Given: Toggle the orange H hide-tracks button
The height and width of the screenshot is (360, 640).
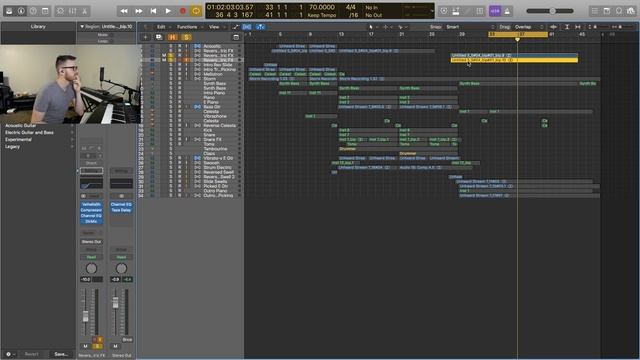Looking at the screenshot, I should 173,37.
